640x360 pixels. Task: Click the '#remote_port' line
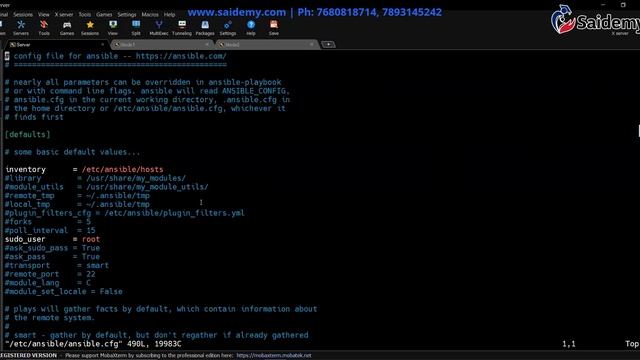point(50,274)
